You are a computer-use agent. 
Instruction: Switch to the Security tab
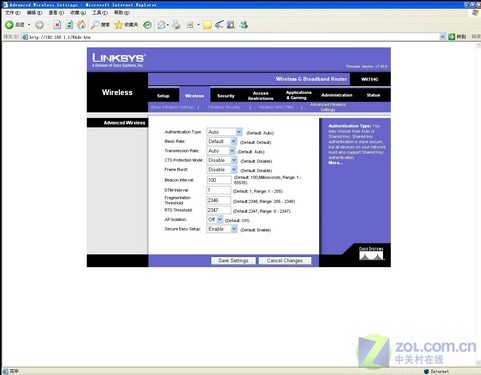pyautogui.click(x=226, y=96)
